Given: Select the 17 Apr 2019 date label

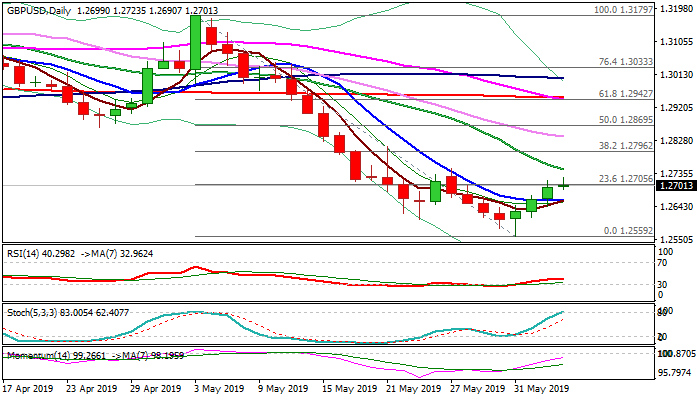Looking at the screenshot, I should 29,389.
